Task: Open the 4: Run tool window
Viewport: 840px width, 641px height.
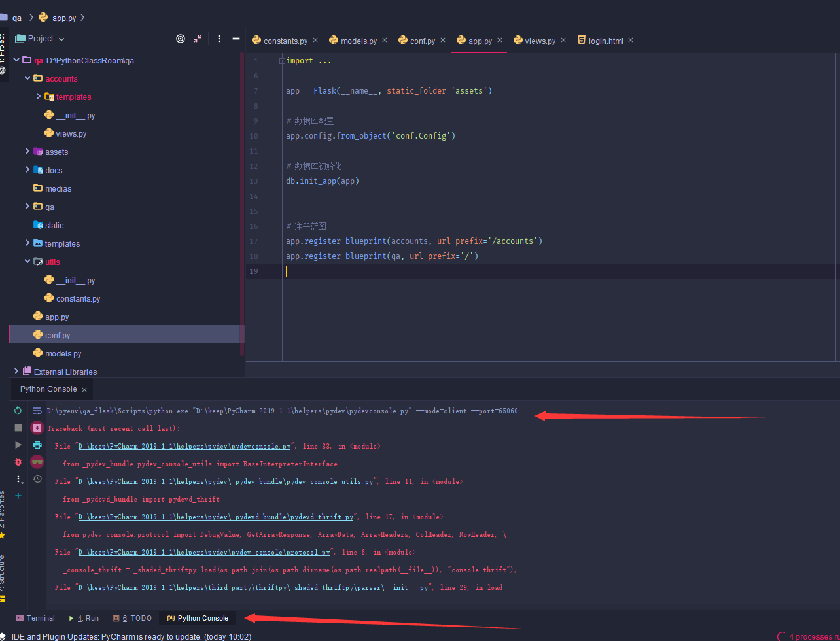Action: point(83,618)
